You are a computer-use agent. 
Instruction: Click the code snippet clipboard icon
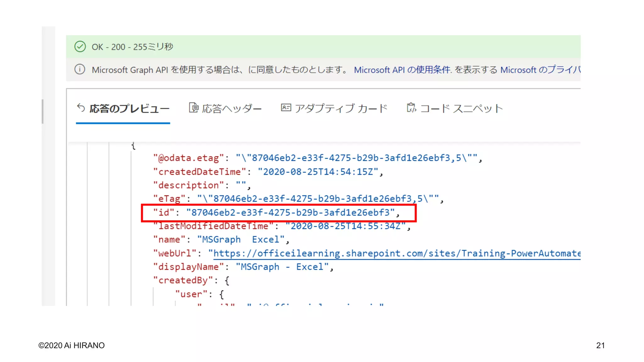point(411,108)
